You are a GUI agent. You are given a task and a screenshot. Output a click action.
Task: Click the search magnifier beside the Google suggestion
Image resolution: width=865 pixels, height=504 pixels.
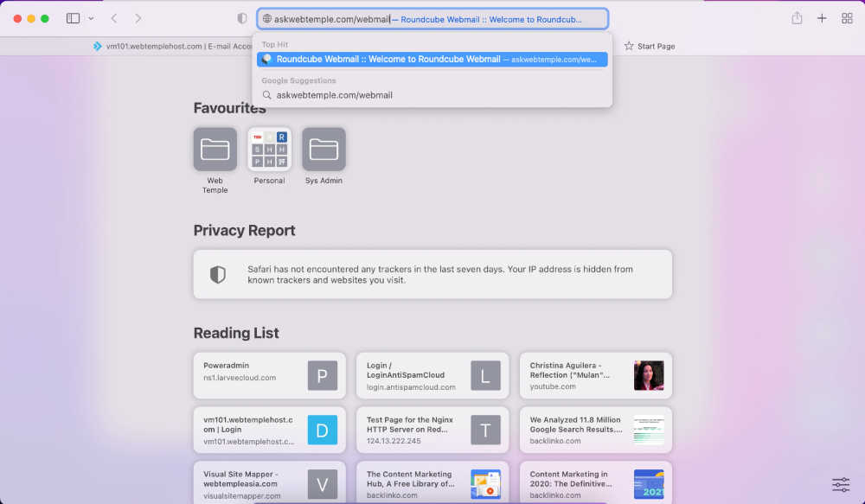pos(267,95)
